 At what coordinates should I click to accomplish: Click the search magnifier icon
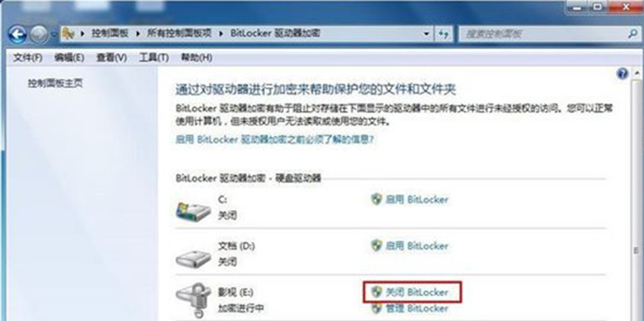coord(633,34)
